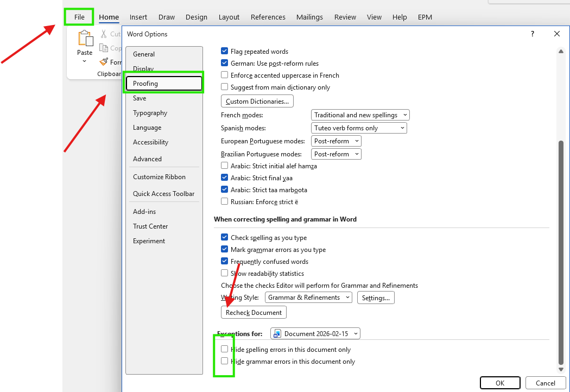570x392 pixels.
Task: Open the Review ribbon tab
Action: pos(345,17)
